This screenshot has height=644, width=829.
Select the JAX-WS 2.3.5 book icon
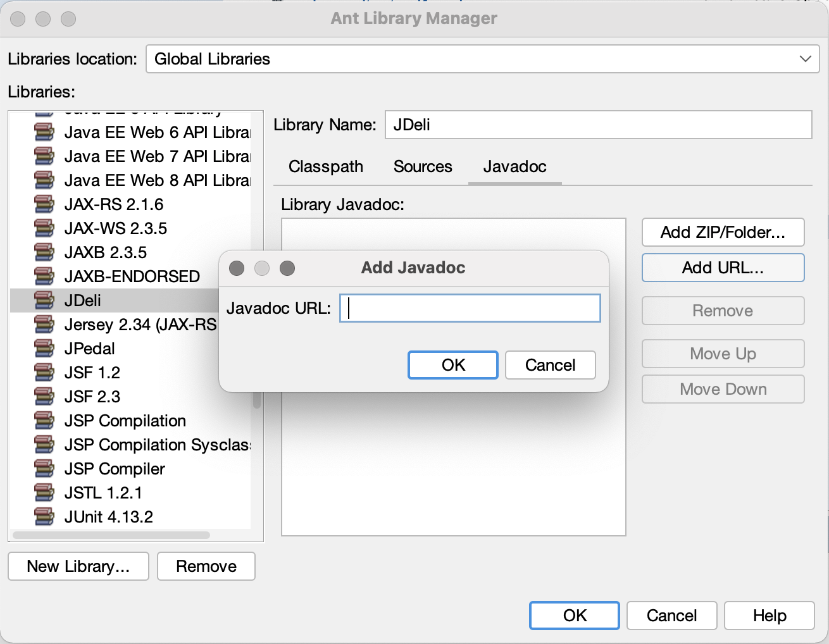tap(44, 228)
